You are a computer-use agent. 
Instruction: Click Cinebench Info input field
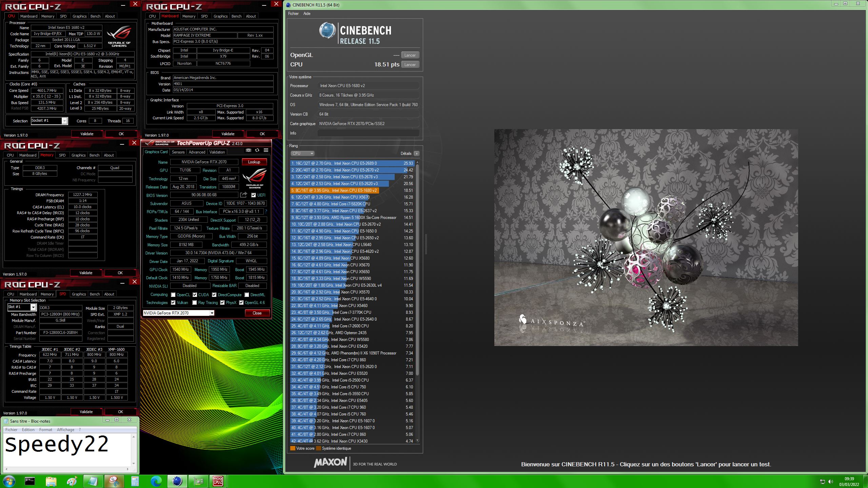tap(369, 133)
